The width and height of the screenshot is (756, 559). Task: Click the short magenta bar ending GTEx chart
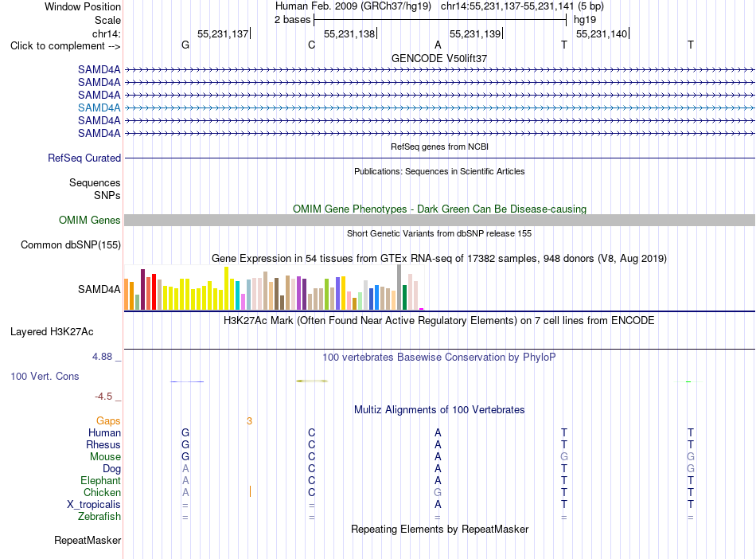coord(422,309)
